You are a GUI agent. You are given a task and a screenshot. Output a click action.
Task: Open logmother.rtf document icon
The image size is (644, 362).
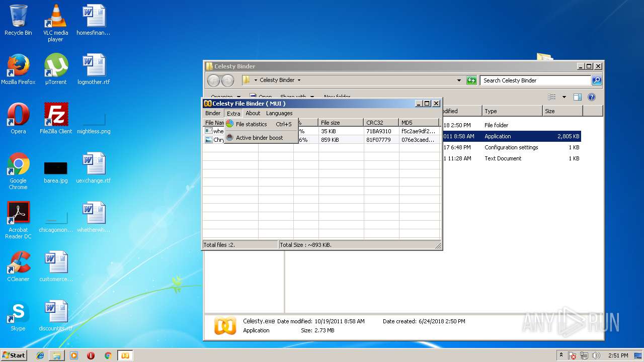click(x=94, y=69)
